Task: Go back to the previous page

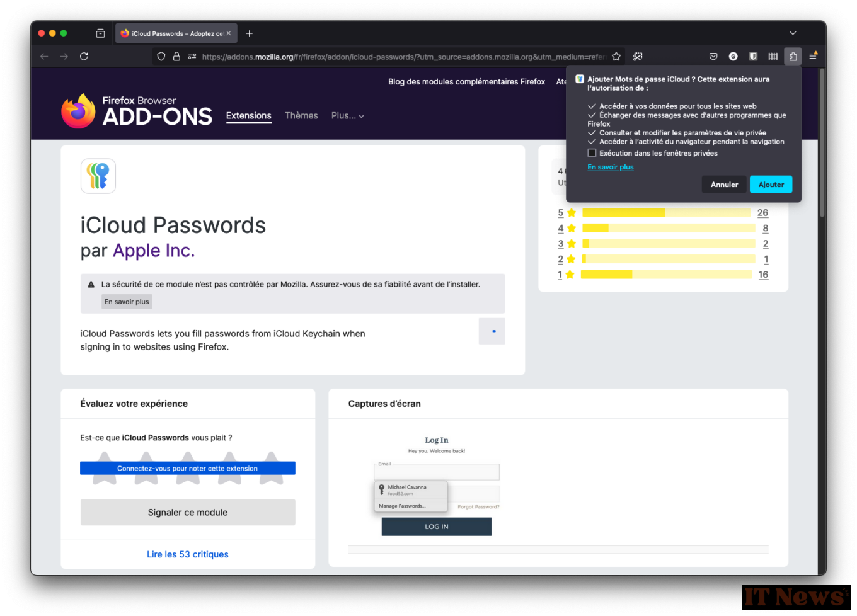Action: [44, 57]
